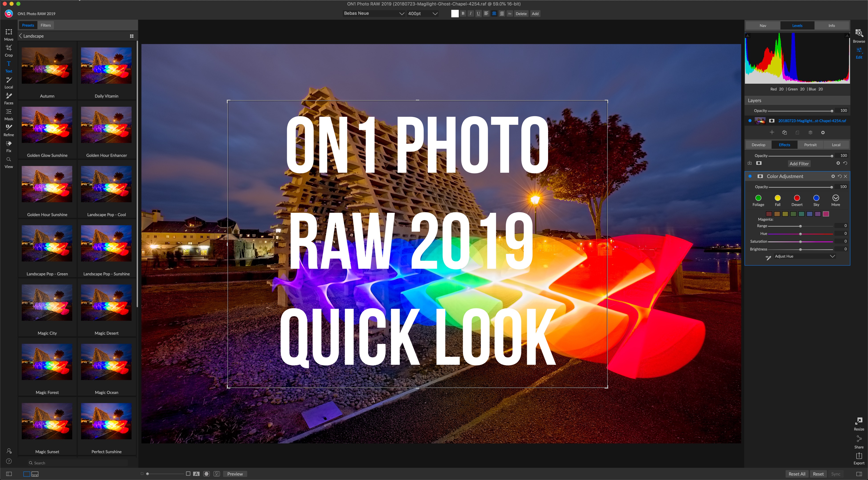Open the white text color swatch

point(455,14)
